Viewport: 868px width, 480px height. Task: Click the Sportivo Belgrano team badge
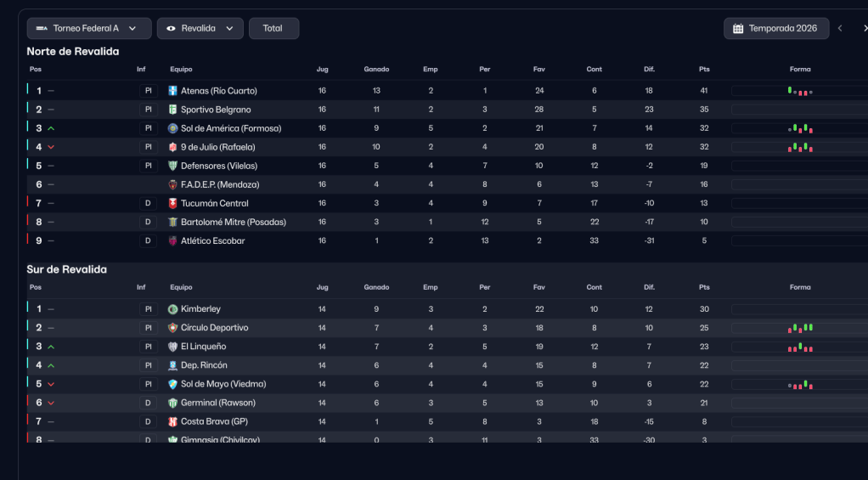173,110
